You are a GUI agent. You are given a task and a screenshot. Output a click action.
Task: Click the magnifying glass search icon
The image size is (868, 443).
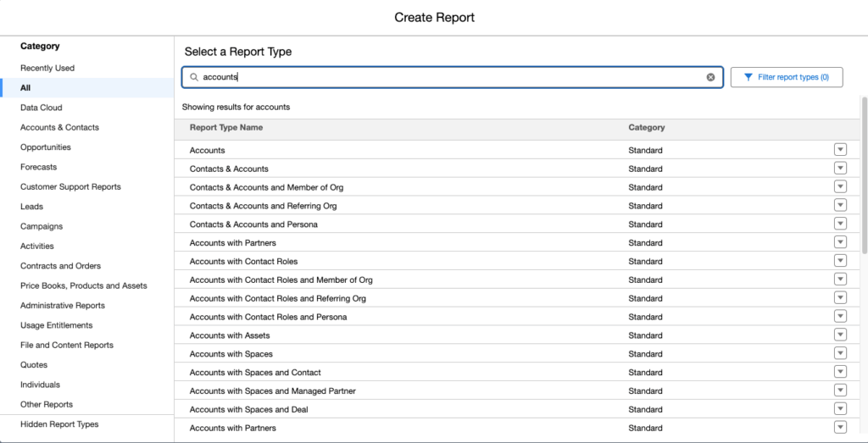click(194, 77)
